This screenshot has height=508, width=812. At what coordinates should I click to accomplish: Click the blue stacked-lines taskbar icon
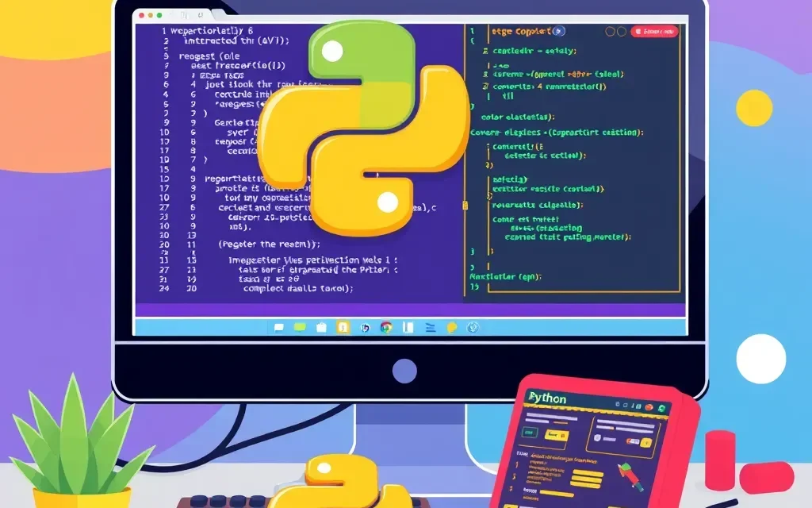[431, 328]
